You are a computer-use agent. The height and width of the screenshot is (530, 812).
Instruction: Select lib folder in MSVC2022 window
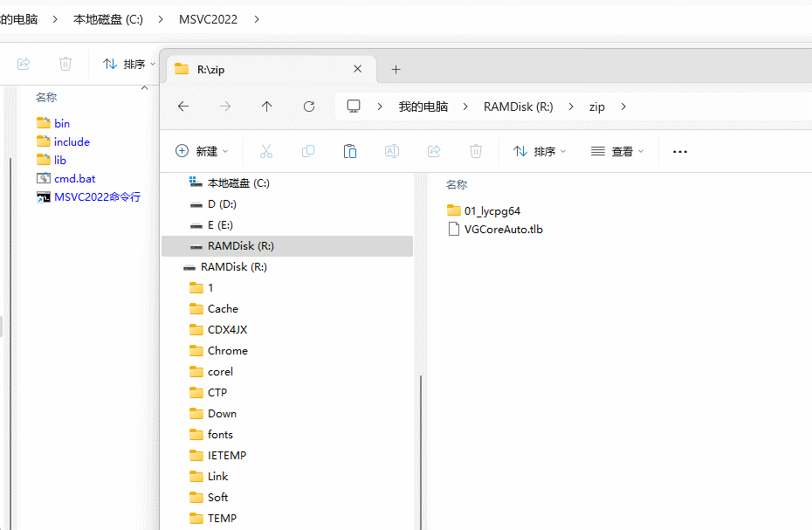tap(52, 160)
